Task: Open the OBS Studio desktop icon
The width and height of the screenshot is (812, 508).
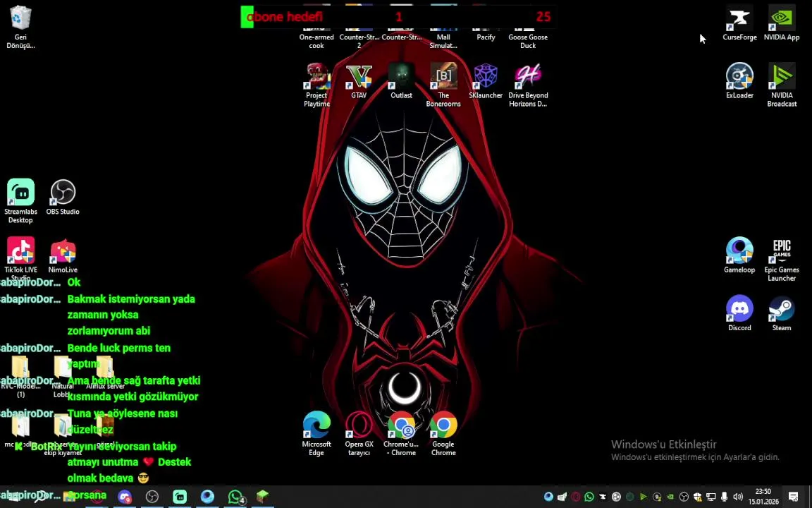Action: 63,197
